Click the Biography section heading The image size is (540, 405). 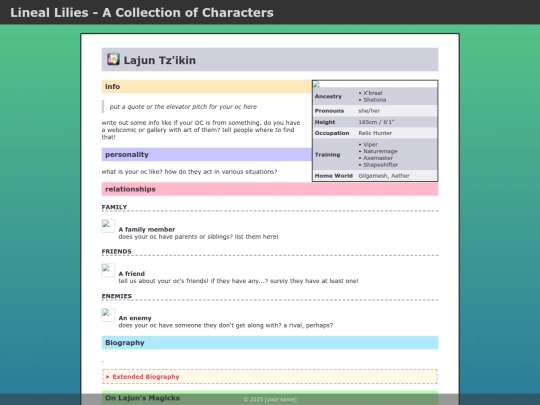click(x=125, y=343)
